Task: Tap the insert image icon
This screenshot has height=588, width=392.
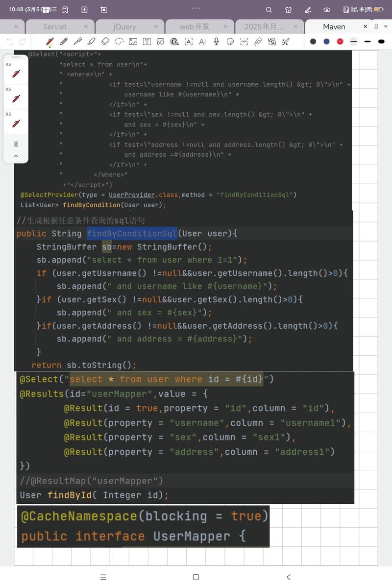Action: pos(133,42)
